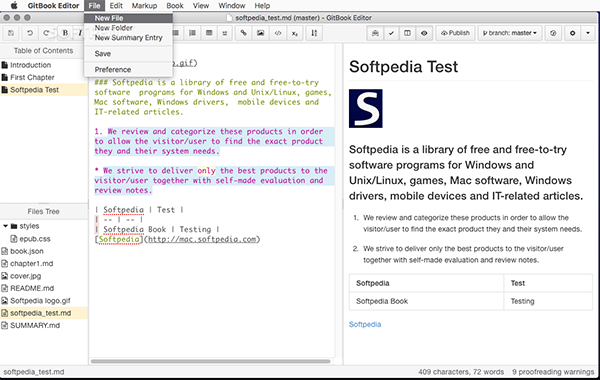
Task: Open the branch: master dropdown
Action: 509,33
